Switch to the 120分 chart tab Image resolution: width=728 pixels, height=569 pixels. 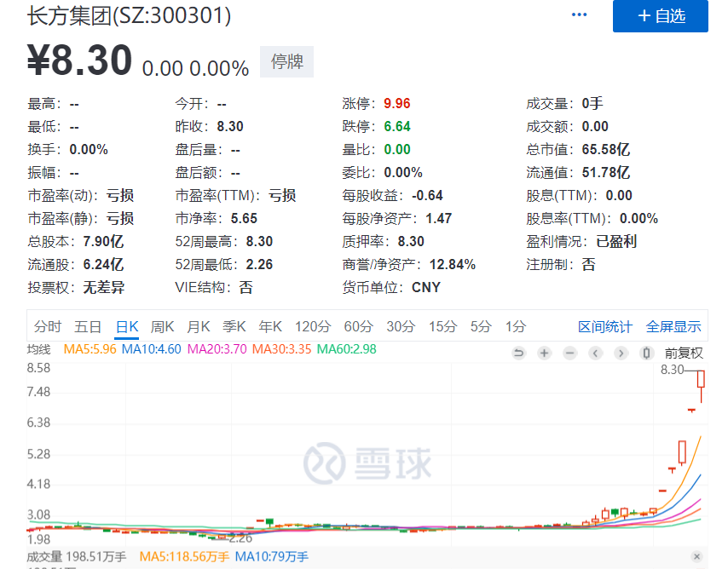313,327
